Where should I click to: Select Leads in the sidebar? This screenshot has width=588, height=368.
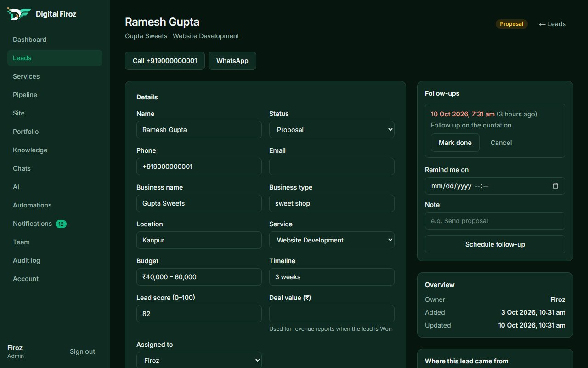click(x=55, y=58)
